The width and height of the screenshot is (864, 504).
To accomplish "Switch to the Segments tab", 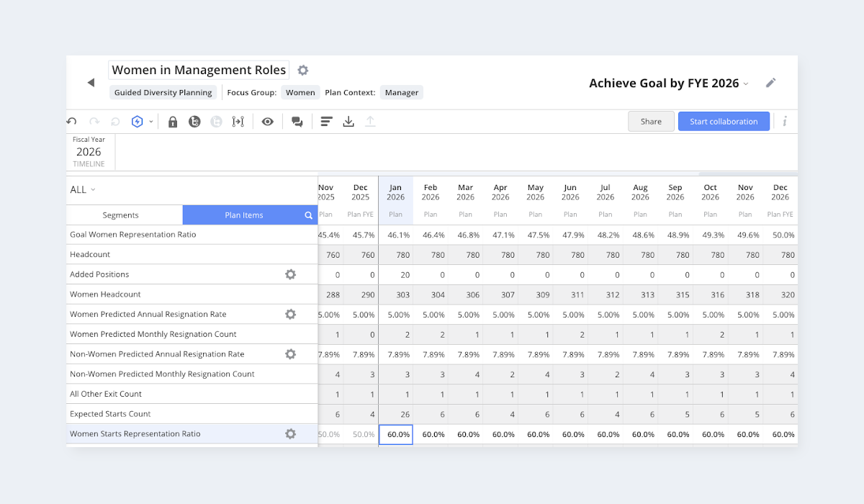I will pos(120,215).
